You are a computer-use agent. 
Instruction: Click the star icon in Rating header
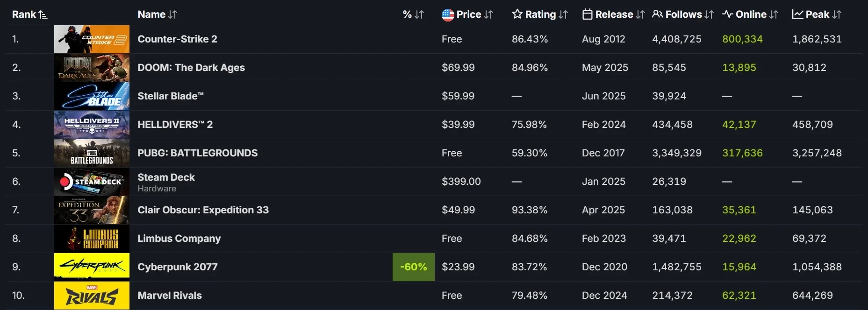coord(517,14)
